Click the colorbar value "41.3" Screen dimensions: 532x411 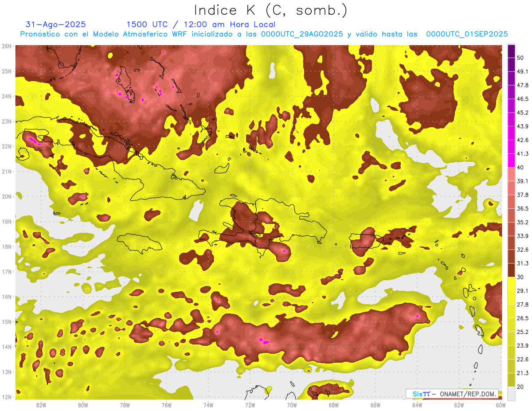coord(523,154)
